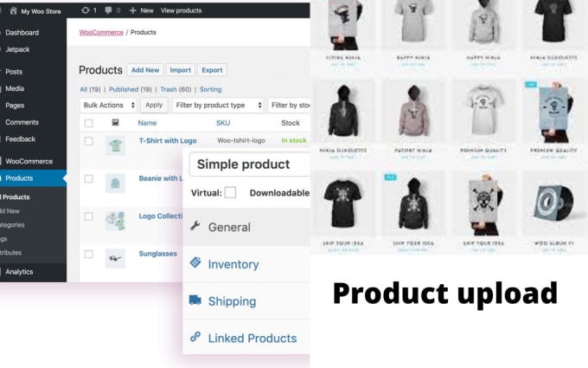Click the home icon beside My Woo Store
This screenshot has width=588, height=368.
click(x=13, y=10)
